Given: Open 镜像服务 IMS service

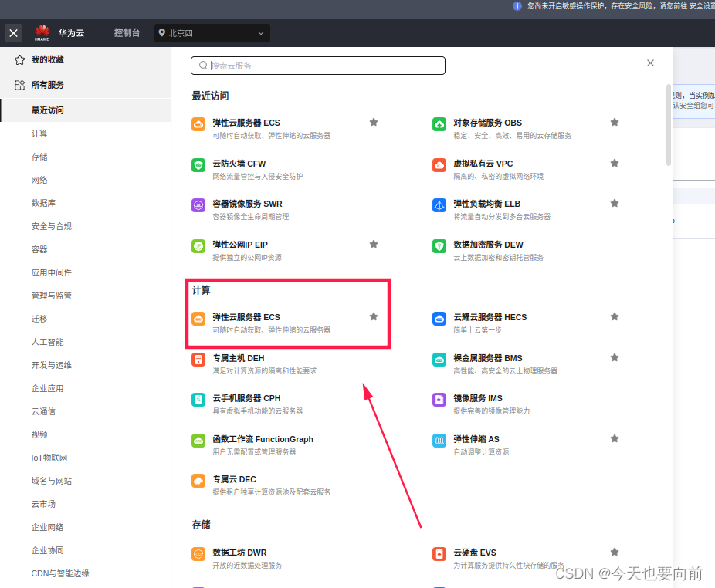Looking at the screenshot, I should 477,398.
